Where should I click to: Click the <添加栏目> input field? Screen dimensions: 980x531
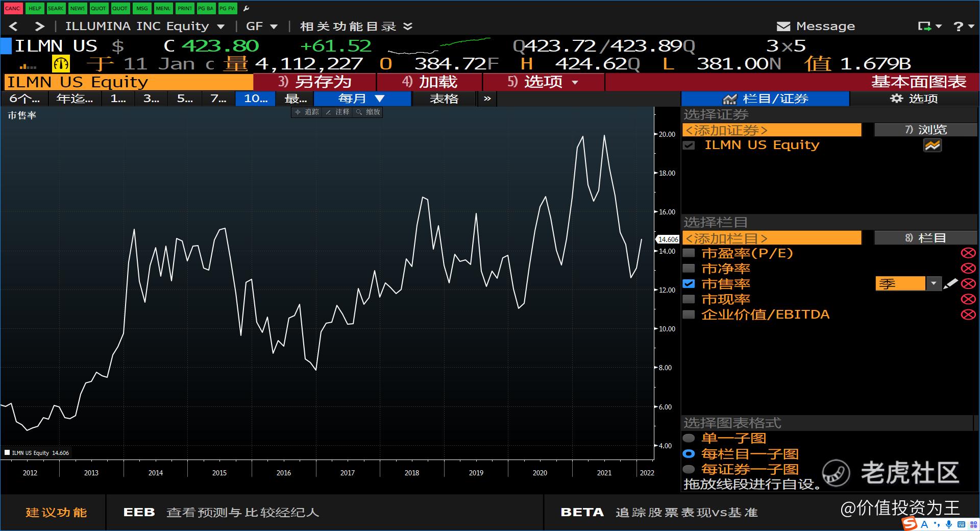pyautogui.click(x=772, y=238)
